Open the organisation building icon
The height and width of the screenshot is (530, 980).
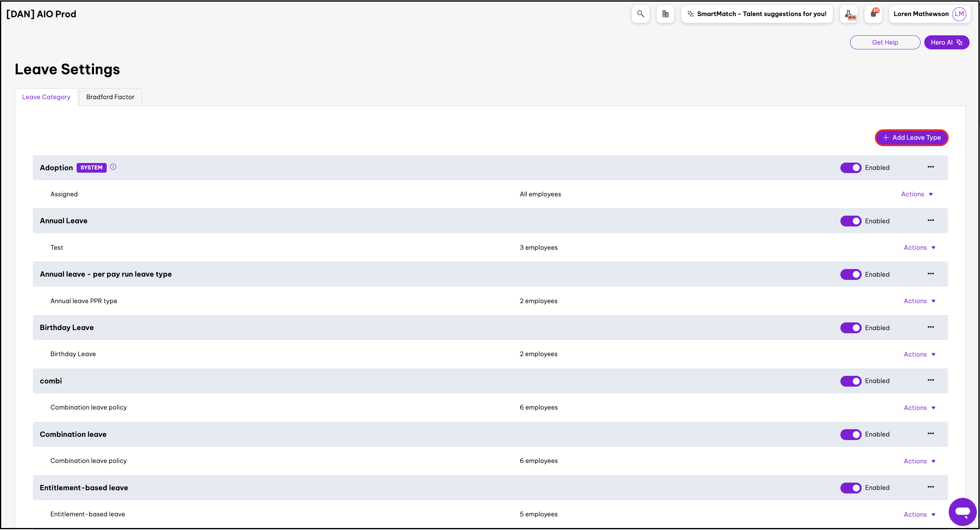click(x=665, y=14)
